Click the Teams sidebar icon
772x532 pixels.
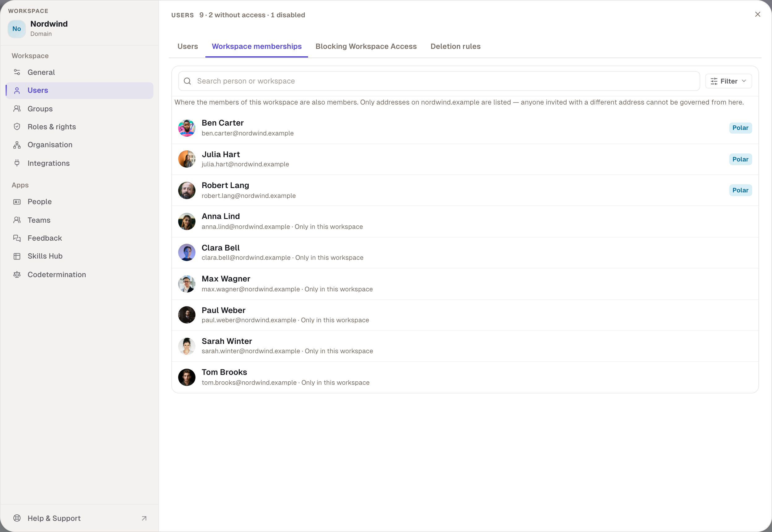(x=17, y=220)
